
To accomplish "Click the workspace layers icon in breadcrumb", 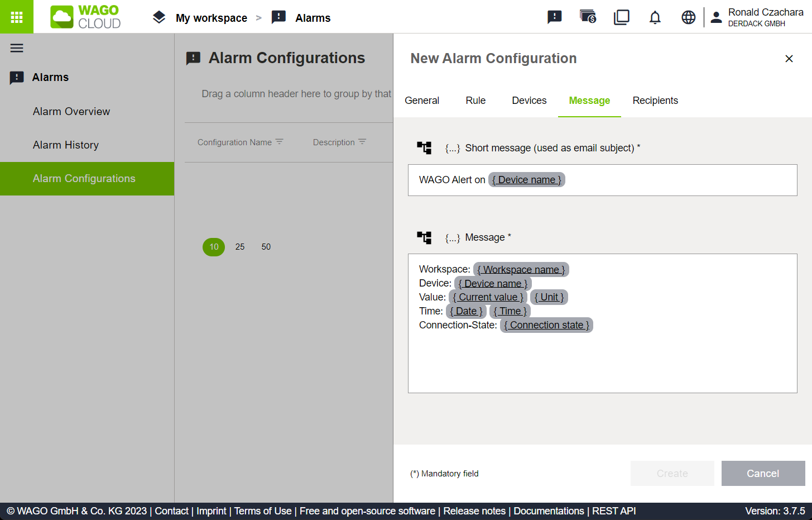I will coord(159,17).
